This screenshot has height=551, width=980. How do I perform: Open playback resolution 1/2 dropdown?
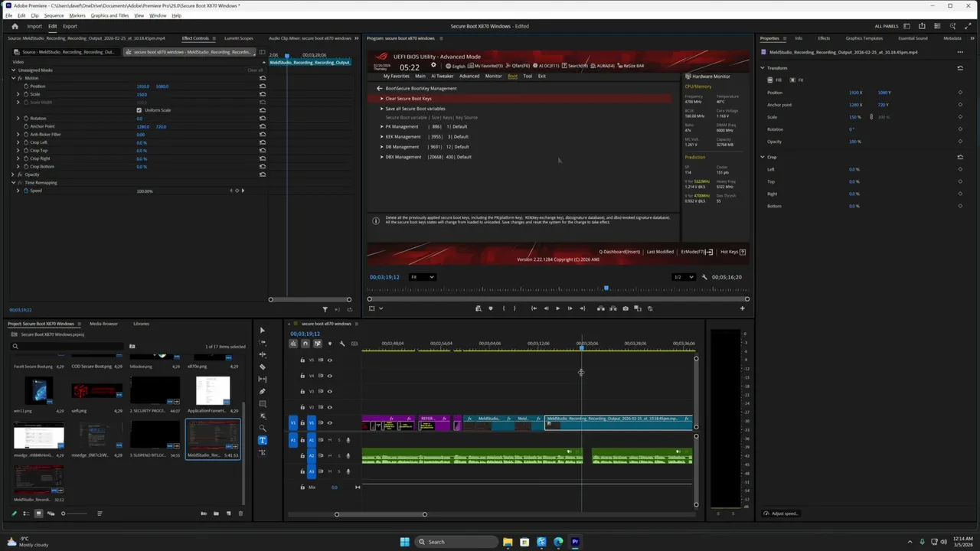pyautogui.click(x=683, y=277)
